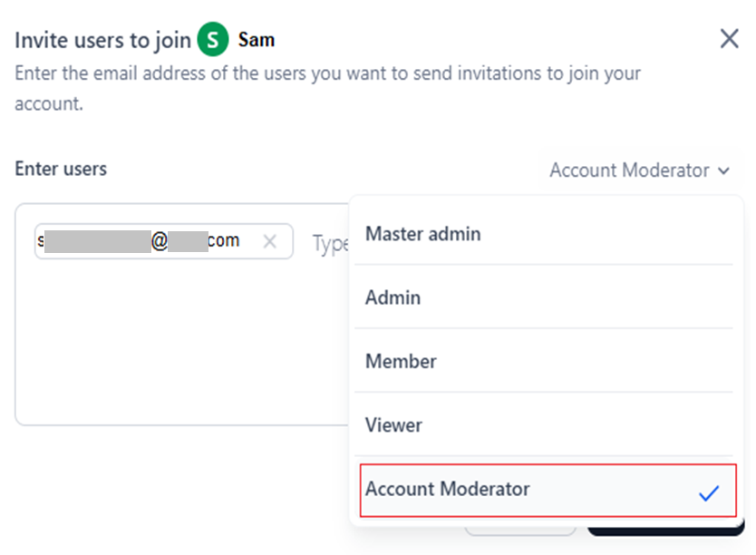Choose the Admin role option
The image size is (756, 555).
click(x=393, y=297)
